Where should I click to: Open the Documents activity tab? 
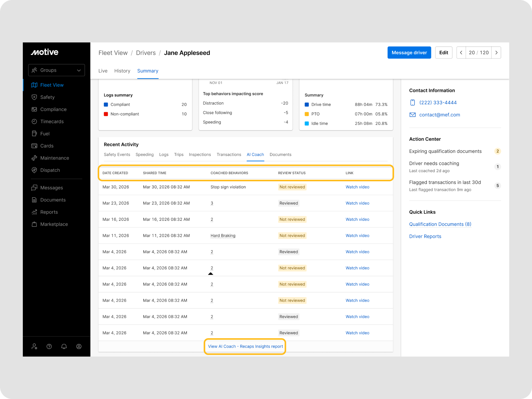click(281, 155)
